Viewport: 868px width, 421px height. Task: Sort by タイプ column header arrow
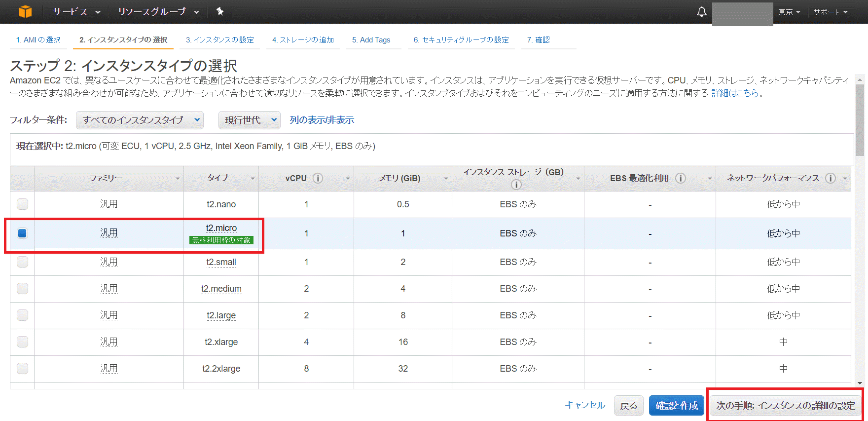point(253,179)
